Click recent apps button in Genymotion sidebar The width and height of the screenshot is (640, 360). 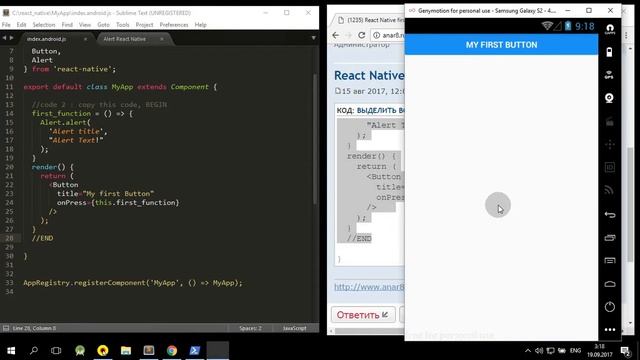(x=610, y=238)
